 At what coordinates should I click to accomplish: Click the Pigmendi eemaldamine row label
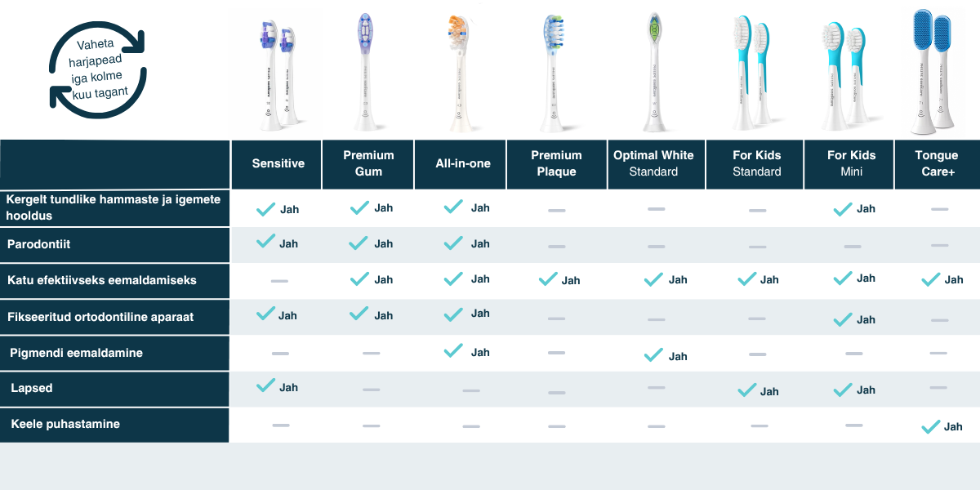click(76, 353)
